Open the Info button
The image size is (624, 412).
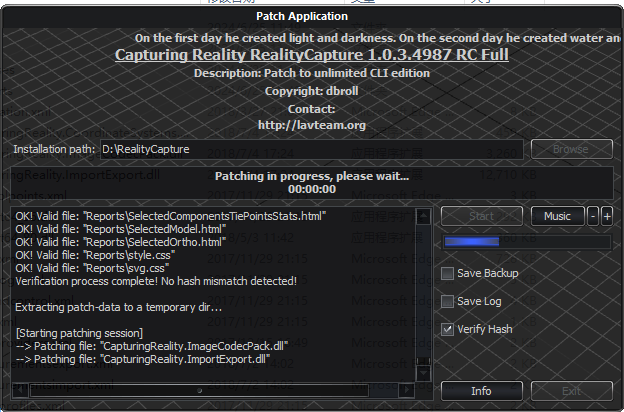482,391
